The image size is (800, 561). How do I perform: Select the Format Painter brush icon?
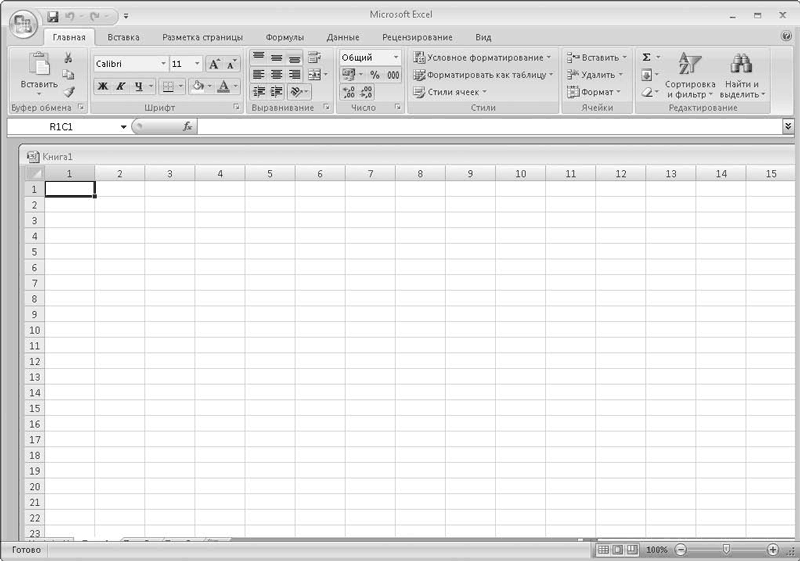tap(69, 92)
